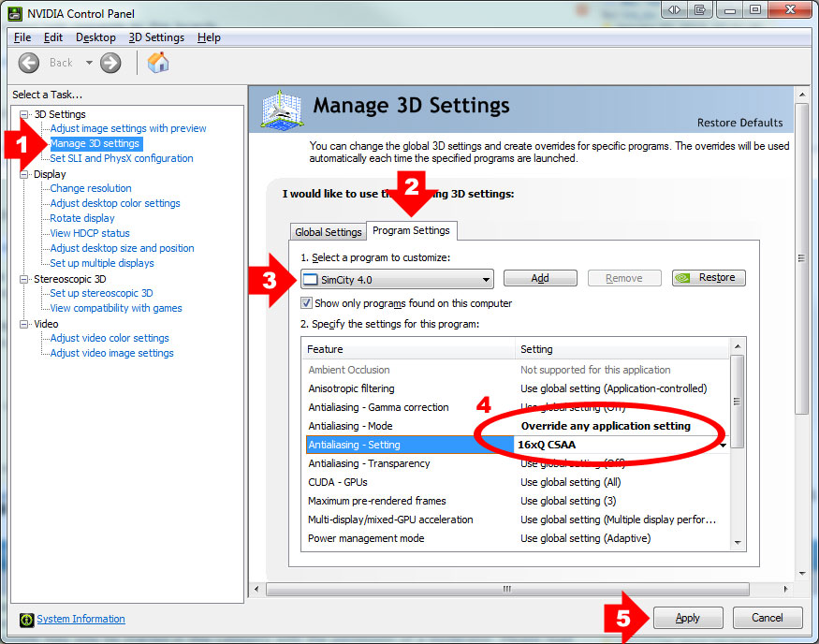819x644 pixels.
Task: Click the System Information icon
Action: click(x=26, y=619)
